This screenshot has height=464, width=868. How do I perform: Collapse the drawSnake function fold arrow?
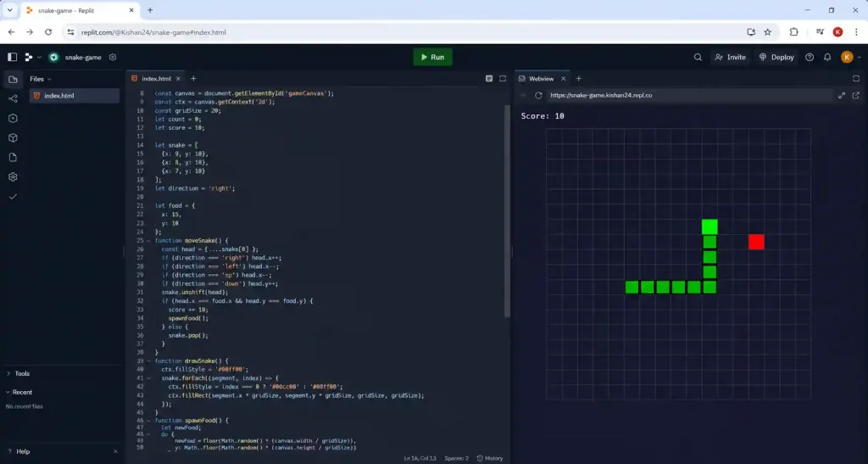click(148, 361)
